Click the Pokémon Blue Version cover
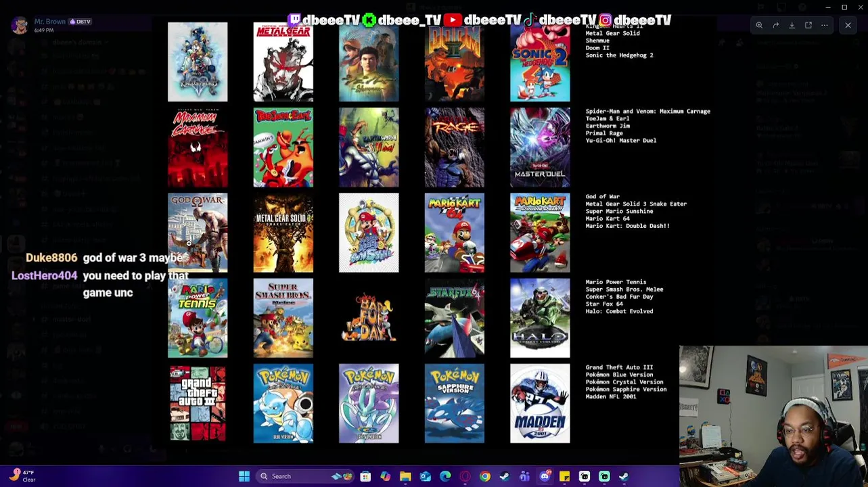Screen dimensions: 868x487 point(283,404)
